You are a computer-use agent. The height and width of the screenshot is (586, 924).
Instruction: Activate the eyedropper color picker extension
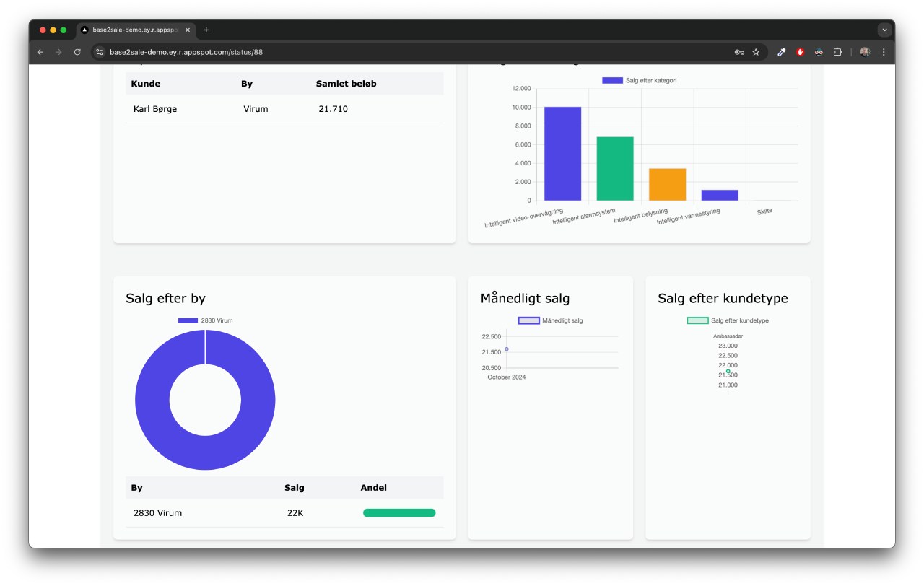[781, 52]
